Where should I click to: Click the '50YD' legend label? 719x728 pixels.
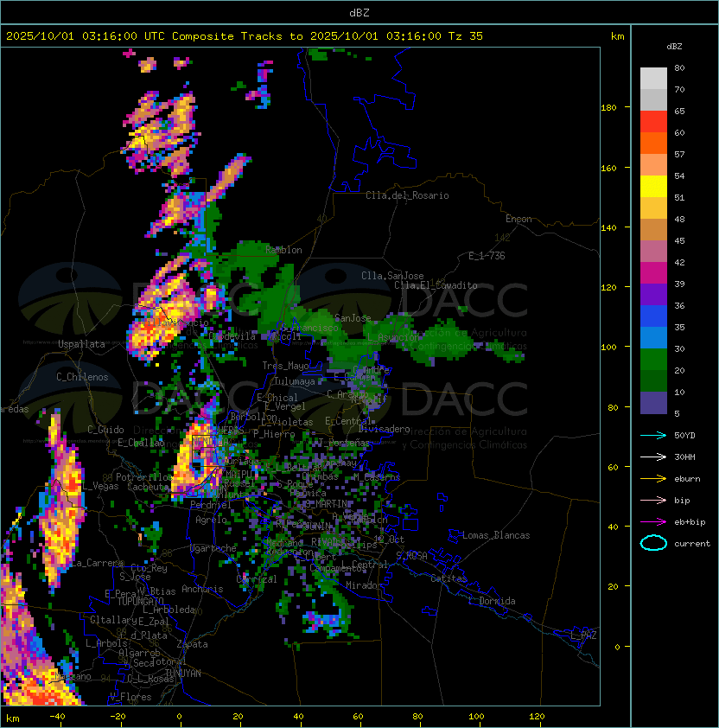point(684,436)
